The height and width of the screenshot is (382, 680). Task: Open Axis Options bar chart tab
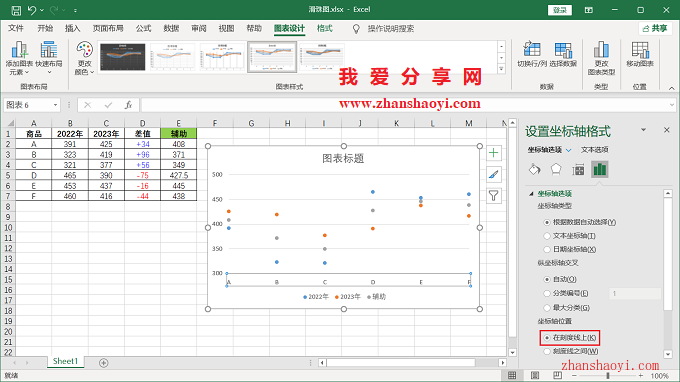(600, 170)
